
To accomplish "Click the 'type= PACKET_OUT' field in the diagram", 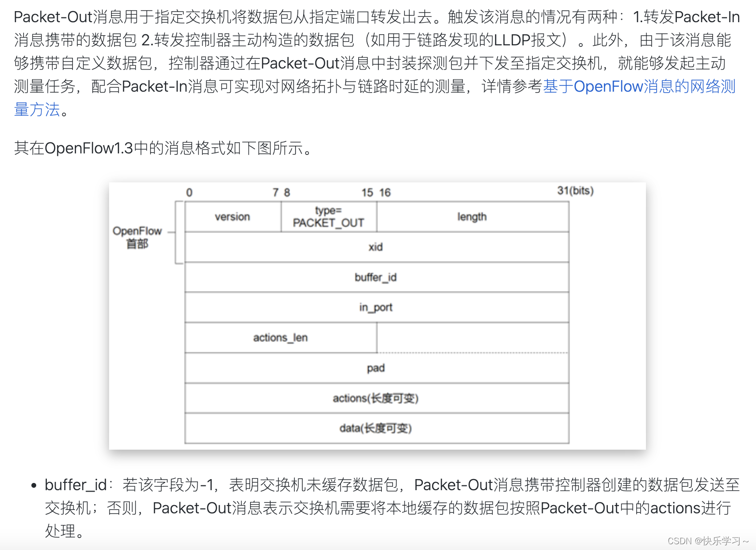I will [x=329, y=217].
